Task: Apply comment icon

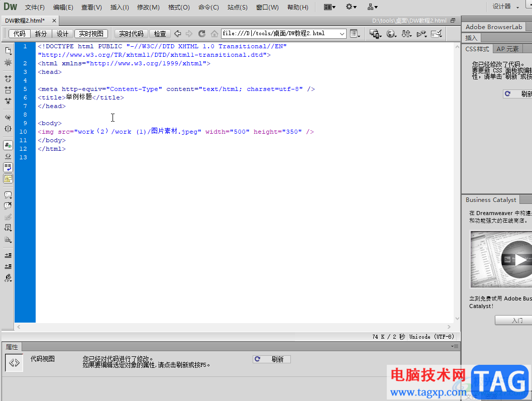Action: tap(8, 195)
